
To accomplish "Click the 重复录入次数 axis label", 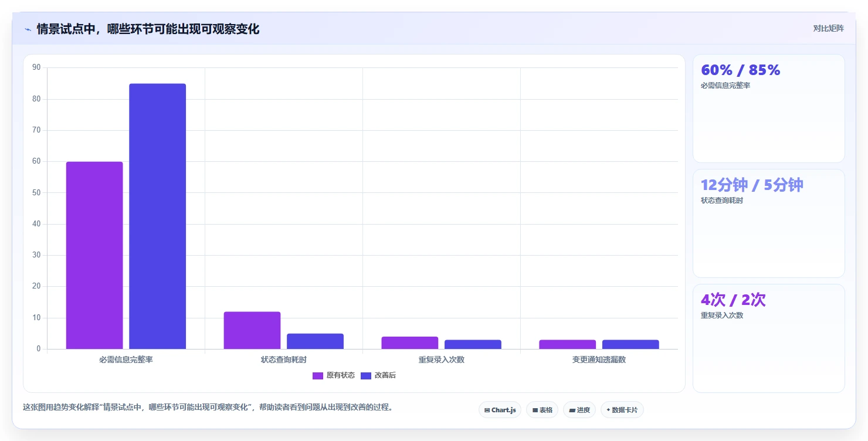I will [442, 359].
